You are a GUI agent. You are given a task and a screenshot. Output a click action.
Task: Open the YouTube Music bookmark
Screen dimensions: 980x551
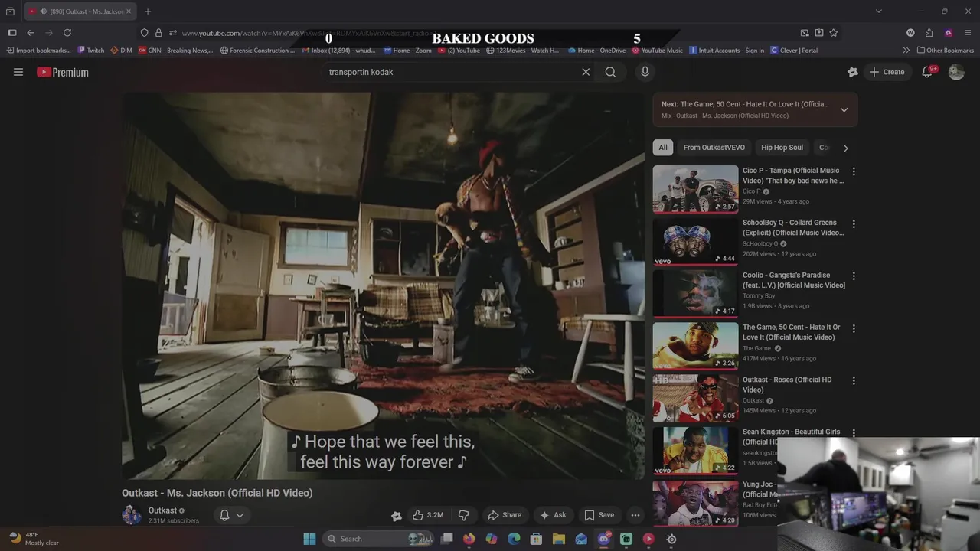point(657,51)
